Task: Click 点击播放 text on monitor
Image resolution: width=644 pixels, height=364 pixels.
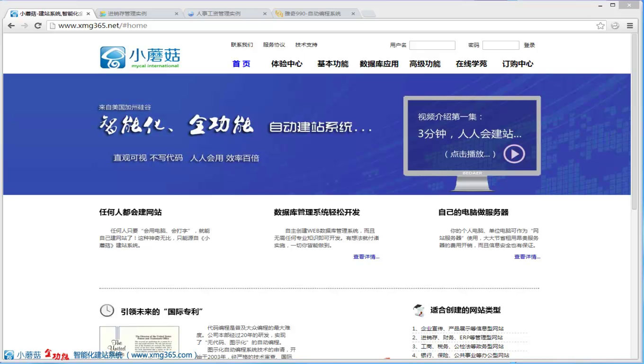Action: pyautogui.click(x=470, y=154)
